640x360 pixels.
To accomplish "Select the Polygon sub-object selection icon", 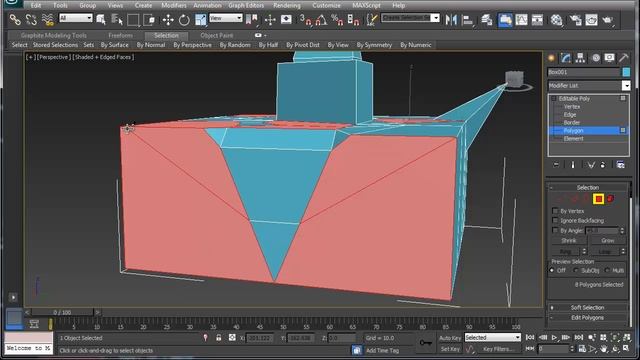I will pyautogui.click(x=598, y=199).
